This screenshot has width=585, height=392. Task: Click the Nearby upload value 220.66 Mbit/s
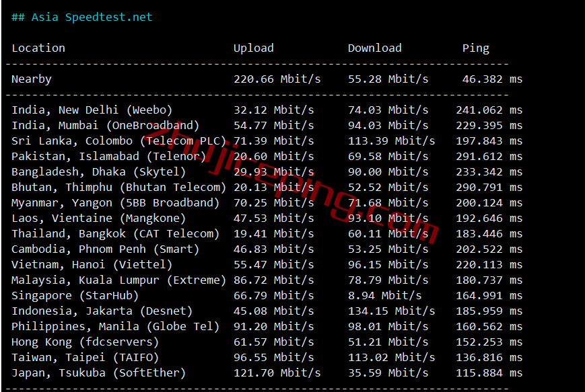(277, 79)
